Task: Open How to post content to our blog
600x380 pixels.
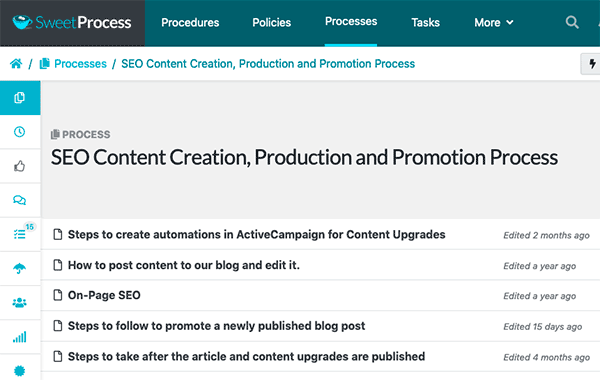Action: [x=184, y=265]
